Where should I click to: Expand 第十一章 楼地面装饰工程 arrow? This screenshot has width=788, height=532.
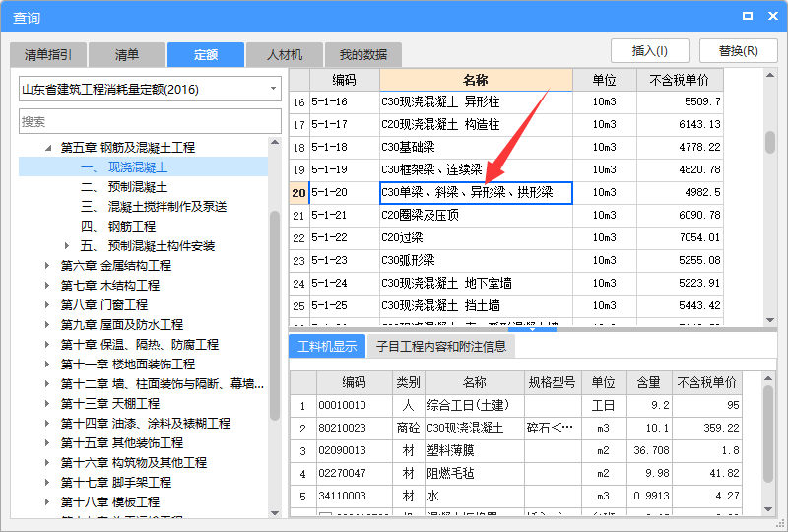(47, 365)
